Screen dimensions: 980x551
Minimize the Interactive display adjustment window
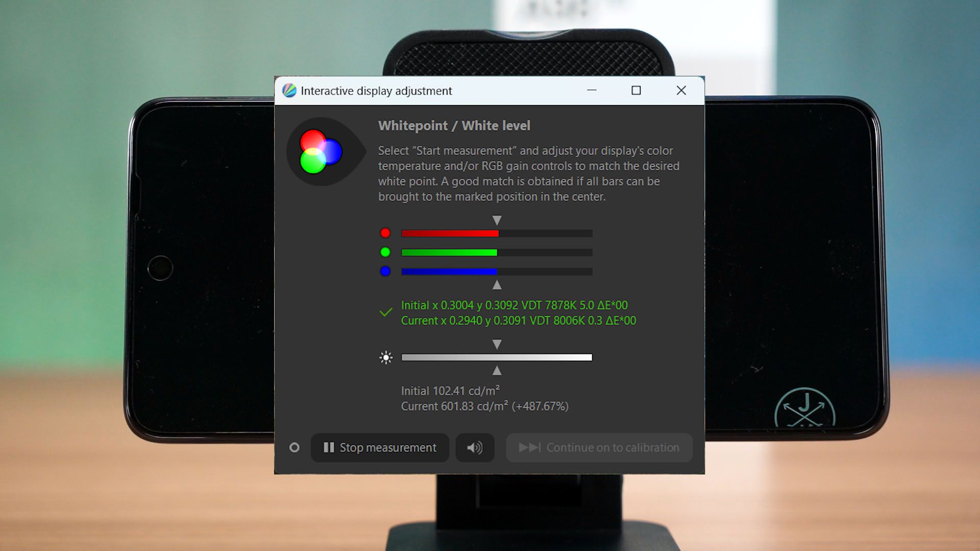(592, 91)
